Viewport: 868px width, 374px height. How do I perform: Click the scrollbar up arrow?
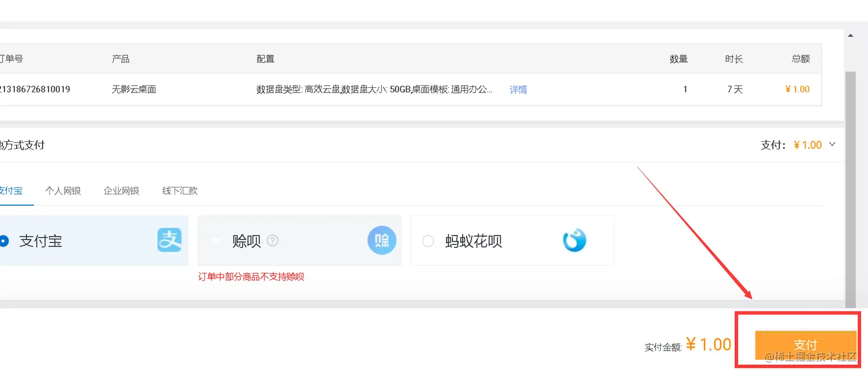coord(851,36)
